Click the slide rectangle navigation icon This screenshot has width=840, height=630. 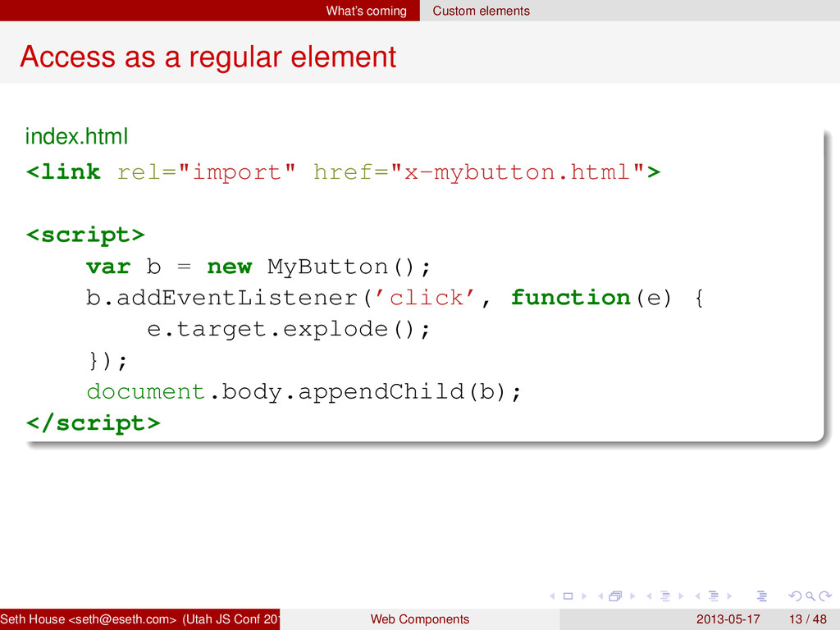click(x=568, y=596)
